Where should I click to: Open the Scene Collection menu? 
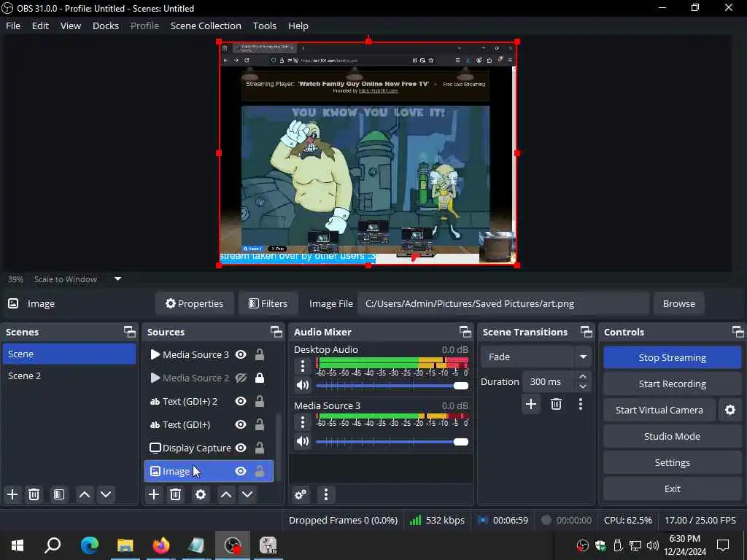tap(206, 26)
